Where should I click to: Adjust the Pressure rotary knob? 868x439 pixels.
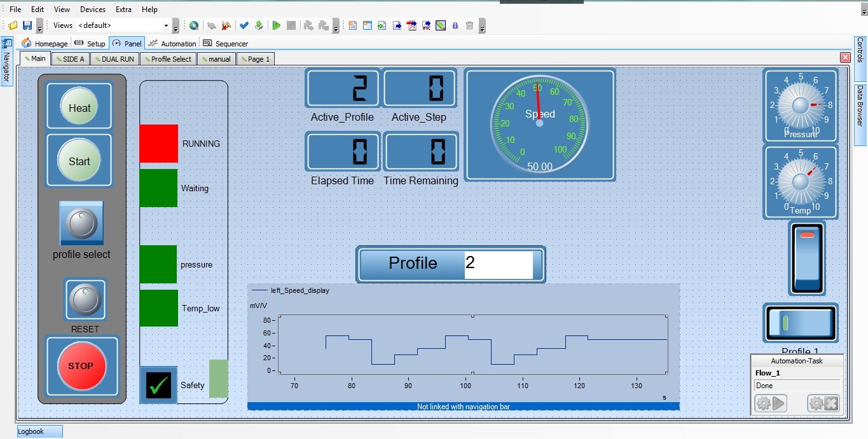[801, 105]
